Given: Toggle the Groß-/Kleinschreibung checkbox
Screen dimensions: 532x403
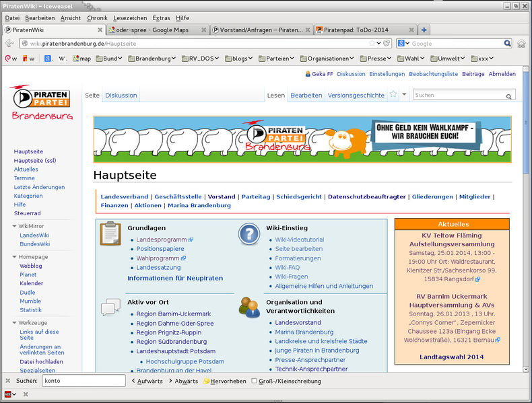Looking at the screenshot, I should 254,381.
